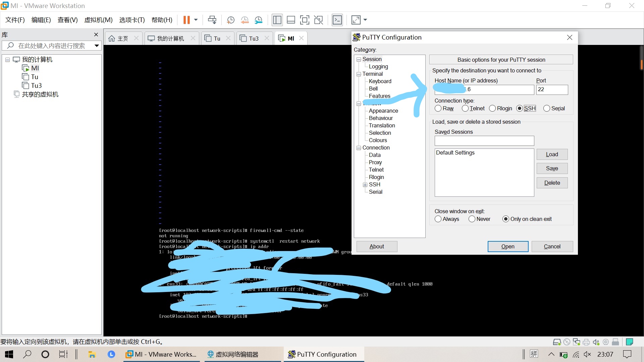Close the MI tab
The image size is (644, 362).
pyautogui.click(x=301, y=38)
